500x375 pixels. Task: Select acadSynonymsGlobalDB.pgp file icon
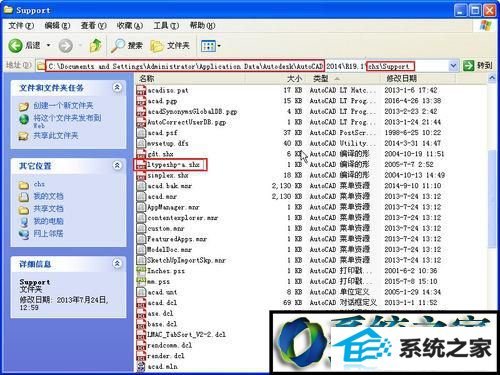point(142,112)
